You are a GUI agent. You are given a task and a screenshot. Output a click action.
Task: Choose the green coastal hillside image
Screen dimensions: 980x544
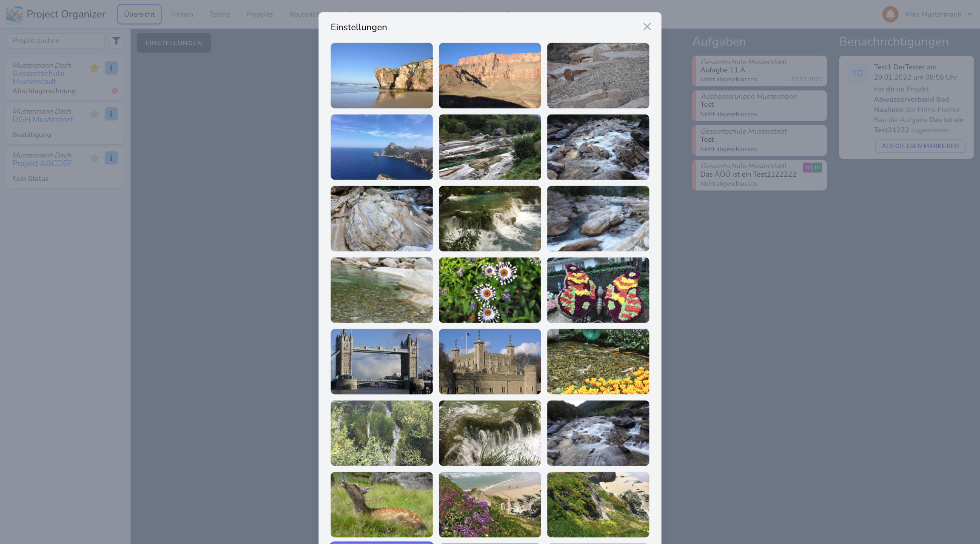(x=598, y=504)
